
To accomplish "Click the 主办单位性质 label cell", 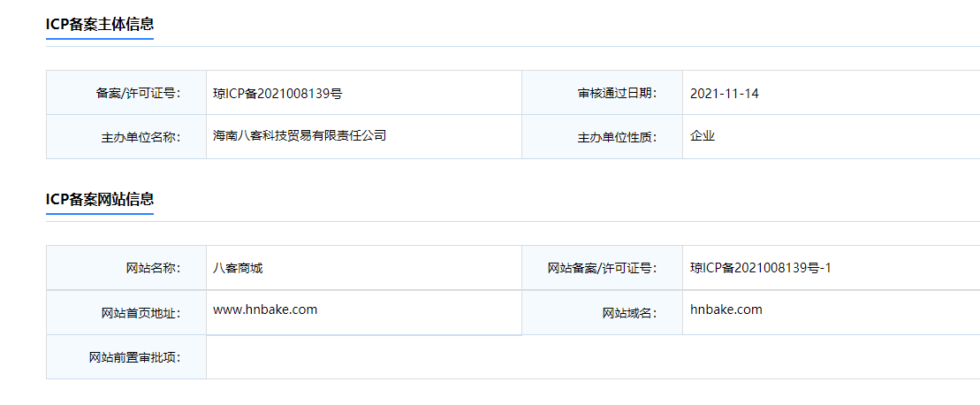I will [x=602, y=137].
